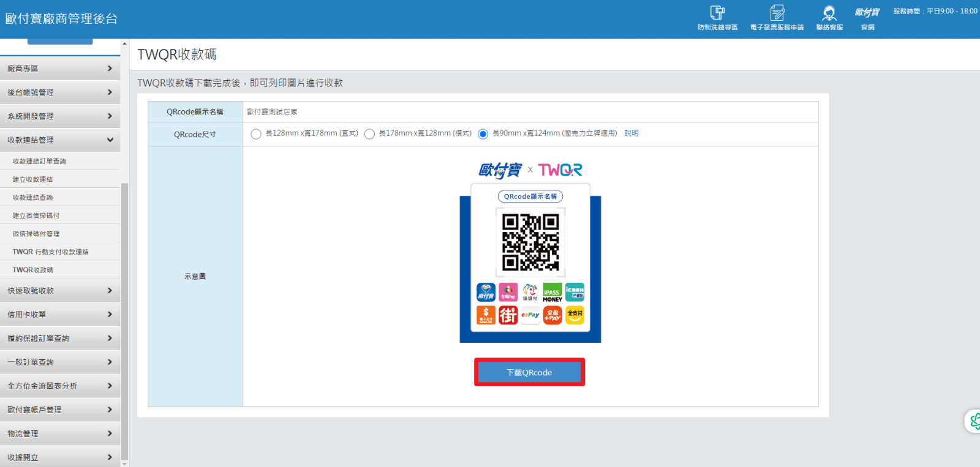Click the 歐付寶 app icon in preview
Image resolution: width=980 pixels, height=467 pixels.
click(x=486, y=293)
